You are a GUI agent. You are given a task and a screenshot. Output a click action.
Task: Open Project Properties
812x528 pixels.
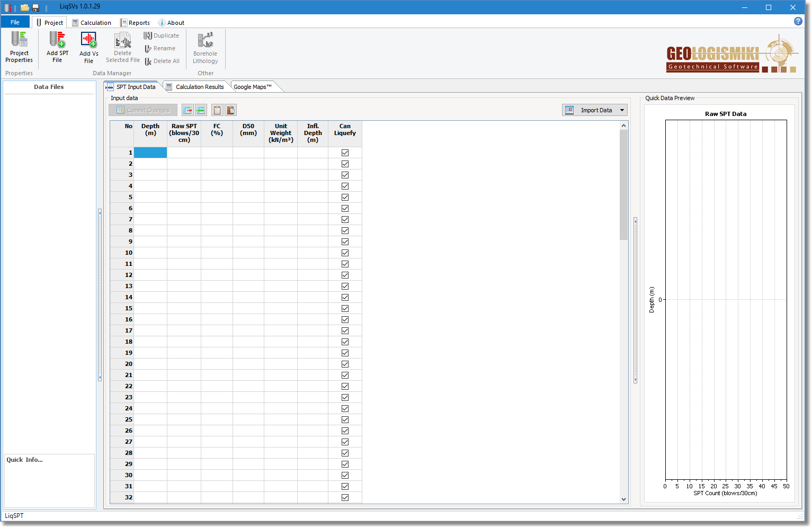click(19, 47)
